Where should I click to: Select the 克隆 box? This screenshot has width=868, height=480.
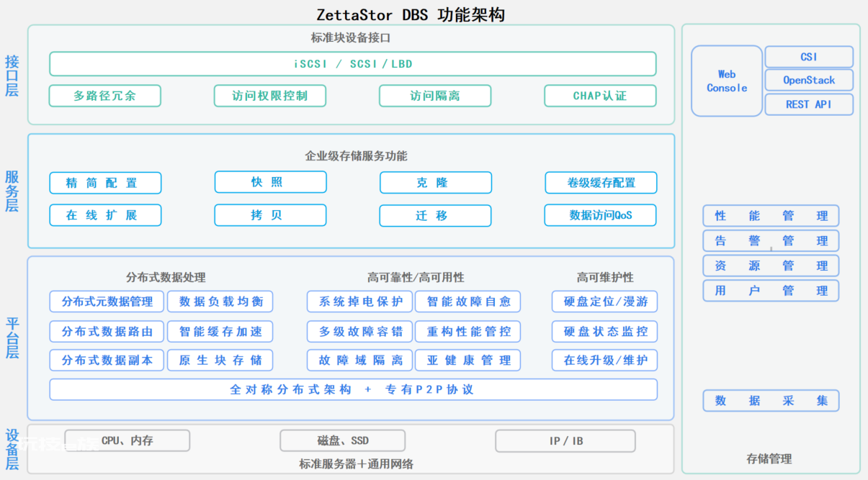pos(436,183)
